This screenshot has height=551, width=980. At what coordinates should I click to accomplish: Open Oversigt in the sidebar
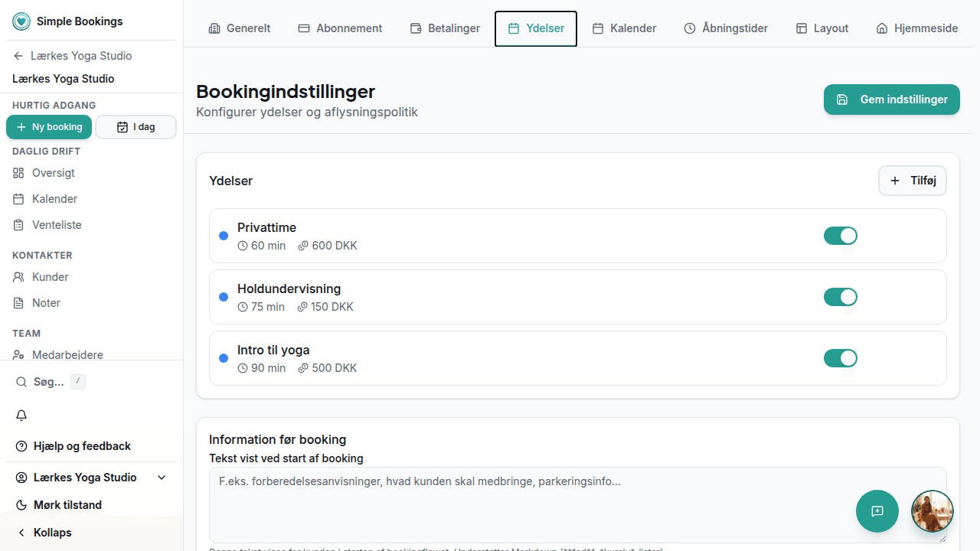pyautogui.click(x=91, y=173)
